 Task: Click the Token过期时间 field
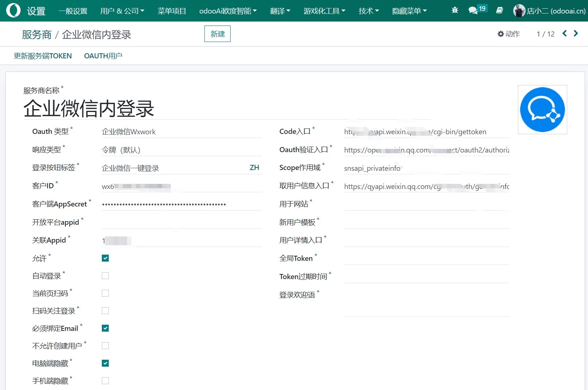tap(426, 277)
